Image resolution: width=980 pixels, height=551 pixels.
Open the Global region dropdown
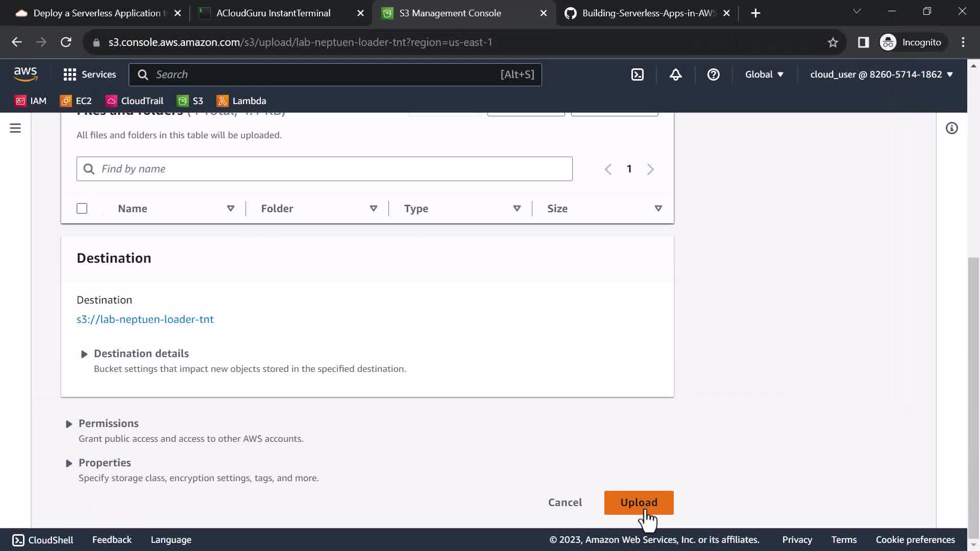coord(764,74)
